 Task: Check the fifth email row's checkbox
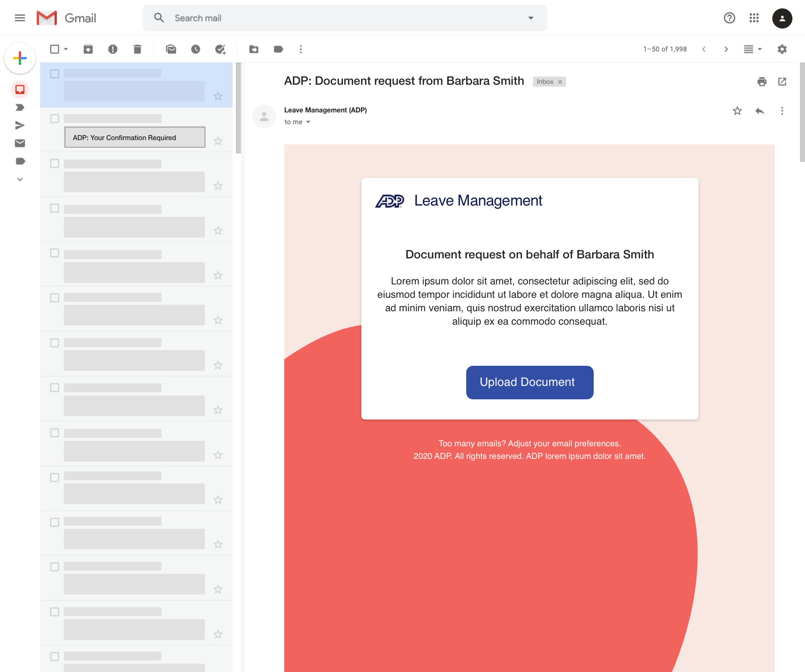point(55,253)
